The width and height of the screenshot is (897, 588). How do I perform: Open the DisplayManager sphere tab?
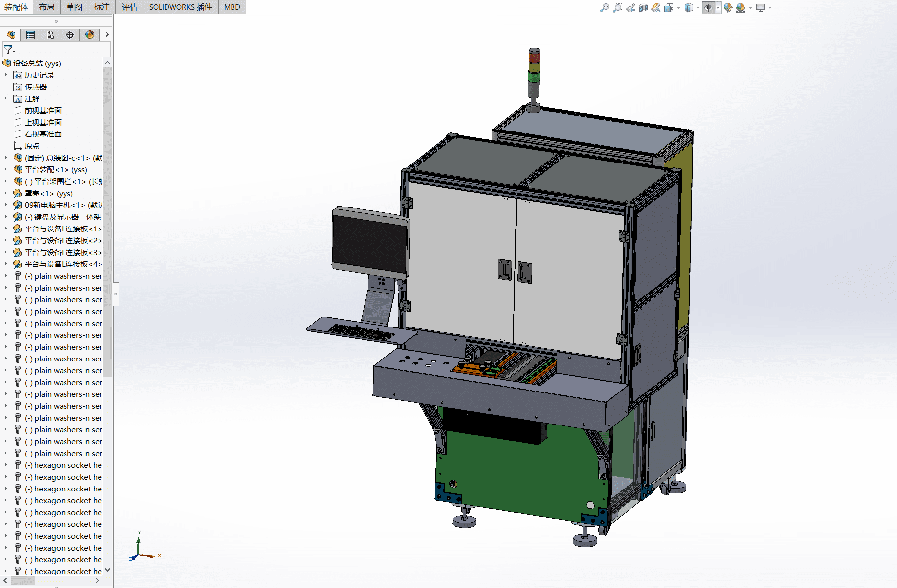pos(90,35)
